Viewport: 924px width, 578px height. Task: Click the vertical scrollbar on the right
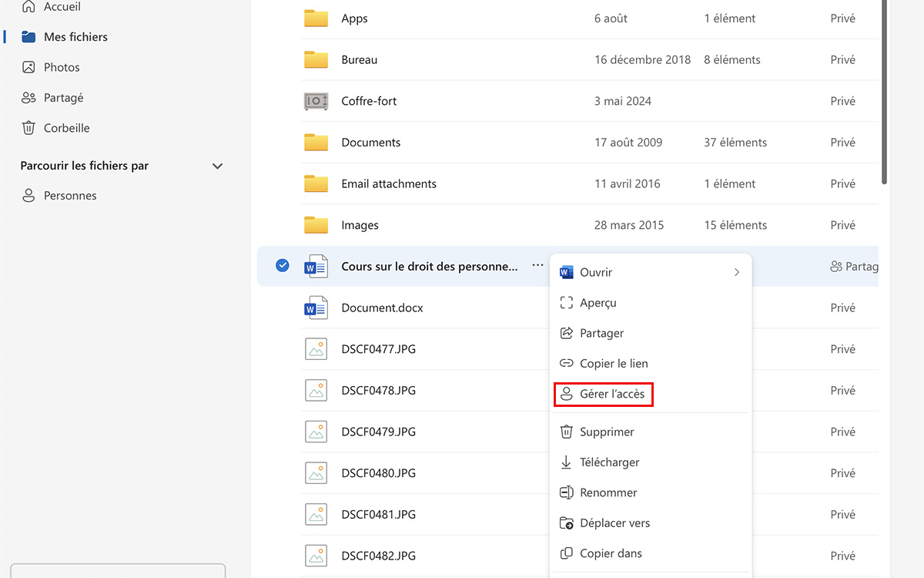884,92
